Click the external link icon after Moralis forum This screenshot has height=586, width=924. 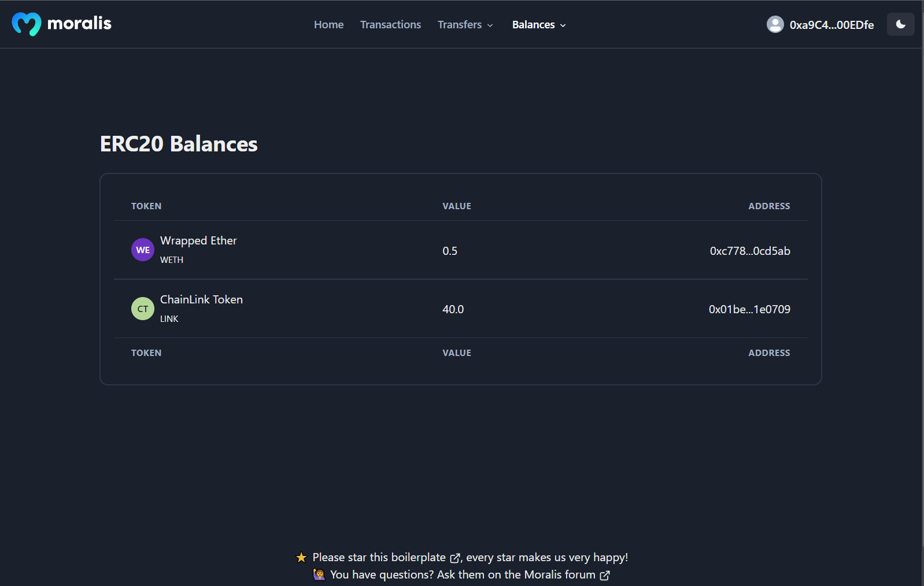[605, 576]
